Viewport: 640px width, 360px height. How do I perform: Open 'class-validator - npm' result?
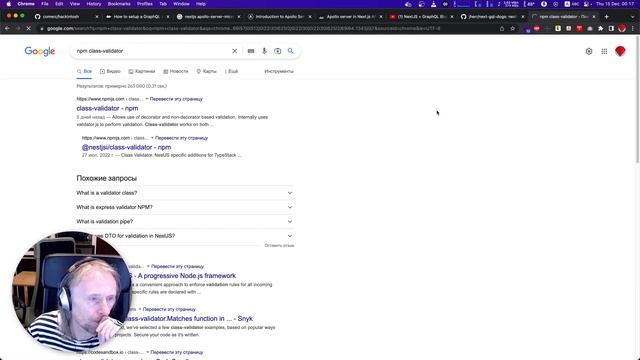(x=107, y=108)
